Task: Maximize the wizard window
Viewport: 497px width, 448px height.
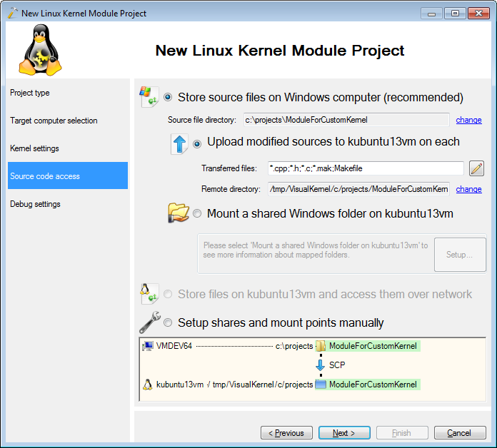Action: [455, 14]
